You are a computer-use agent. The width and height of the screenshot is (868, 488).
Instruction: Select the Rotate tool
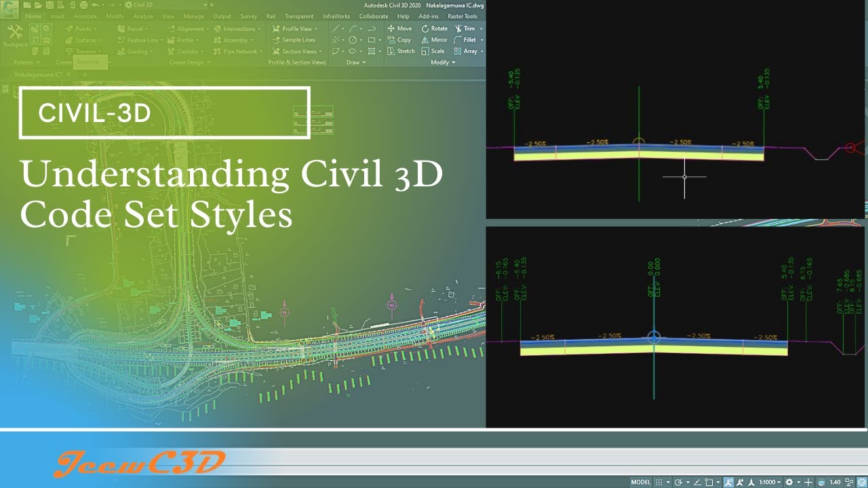[x=434, y=28]
